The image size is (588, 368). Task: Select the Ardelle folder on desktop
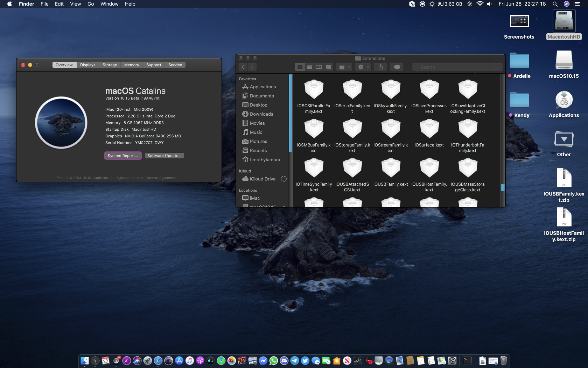[x=519, y=65]
